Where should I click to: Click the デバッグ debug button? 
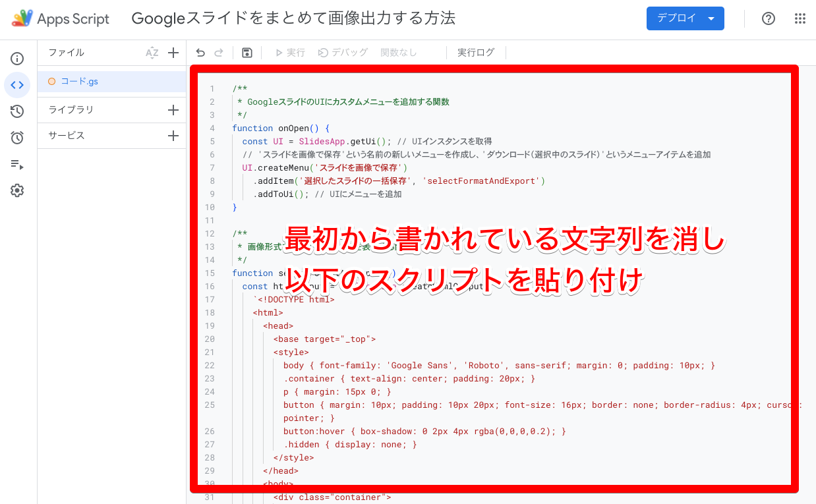click(x=343, y=53)
